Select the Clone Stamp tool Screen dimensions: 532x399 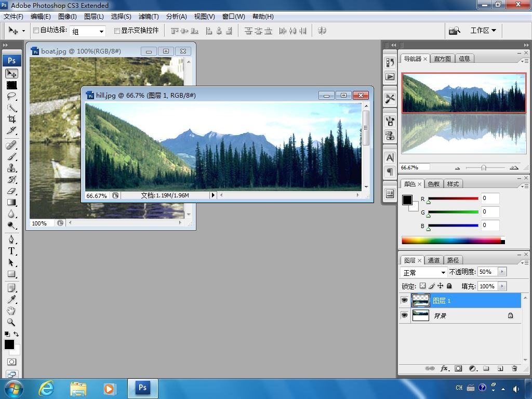pos(11,168)
